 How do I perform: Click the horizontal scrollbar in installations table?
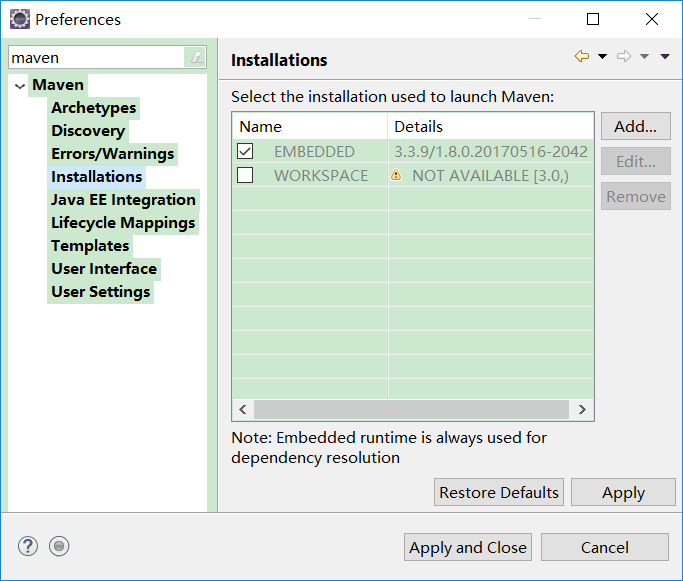coord(410,410)
